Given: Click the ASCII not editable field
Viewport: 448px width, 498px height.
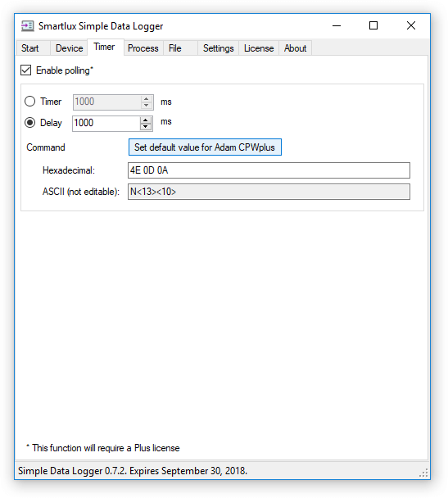Looking at the screenshot, I should tap(269, 192).
